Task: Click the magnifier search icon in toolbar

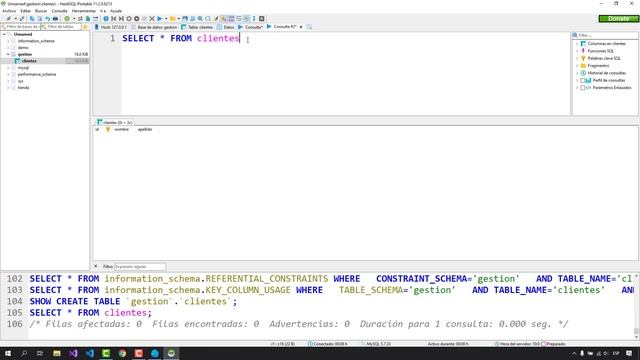Action: (x=200, y=19)
